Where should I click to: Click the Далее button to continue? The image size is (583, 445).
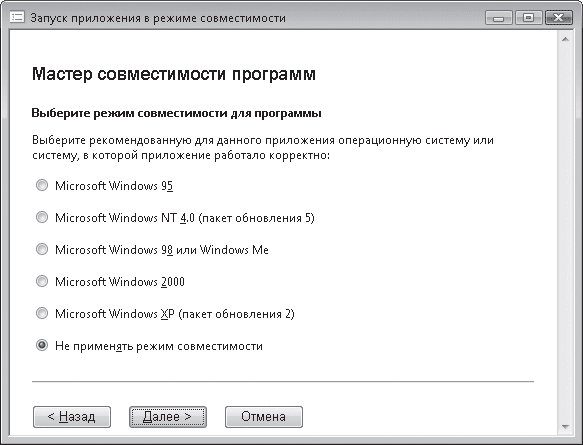point(168,417)
